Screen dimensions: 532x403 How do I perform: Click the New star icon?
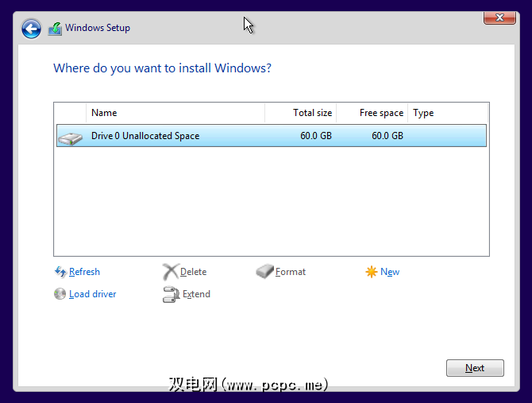click(371, 272)
